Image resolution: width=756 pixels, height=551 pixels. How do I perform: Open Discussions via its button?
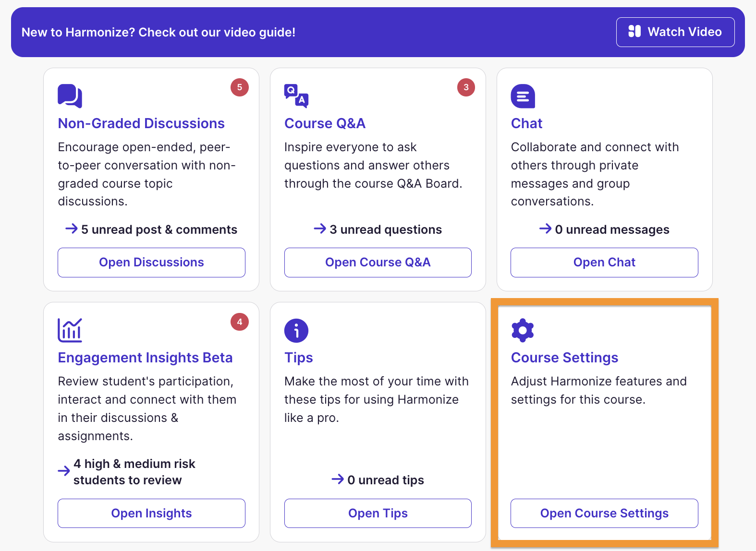point(151,263)
